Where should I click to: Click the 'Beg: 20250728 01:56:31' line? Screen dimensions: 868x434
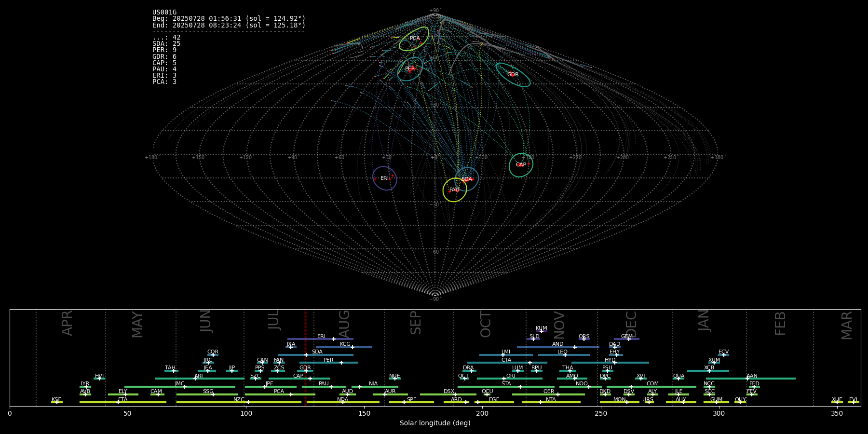(x=229, y=19)
